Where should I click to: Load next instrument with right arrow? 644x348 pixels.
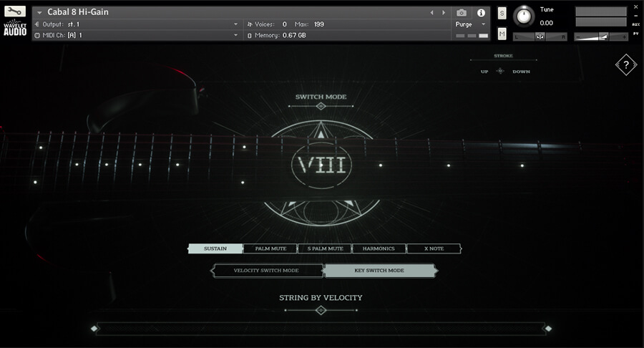(444, 13)
